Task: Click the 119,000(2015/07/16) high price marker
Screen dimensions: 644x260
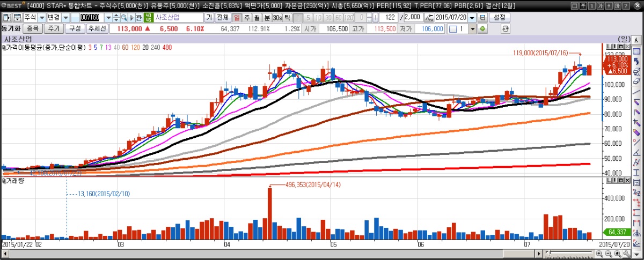Action: click(541, 53)
